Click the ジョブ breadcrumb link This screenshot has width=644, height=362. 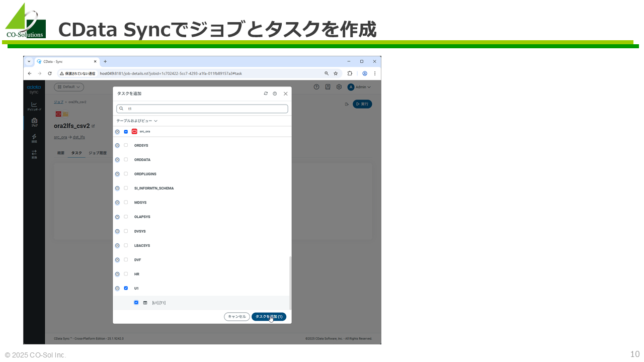58,102
